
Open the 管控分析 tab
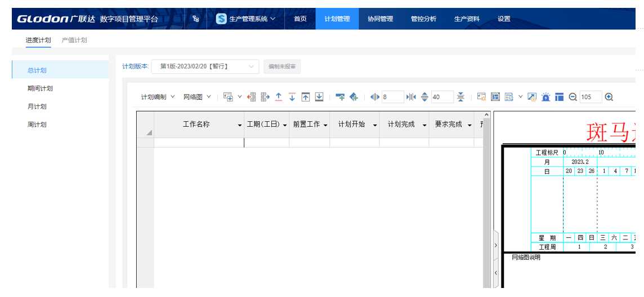click(423, 19)
